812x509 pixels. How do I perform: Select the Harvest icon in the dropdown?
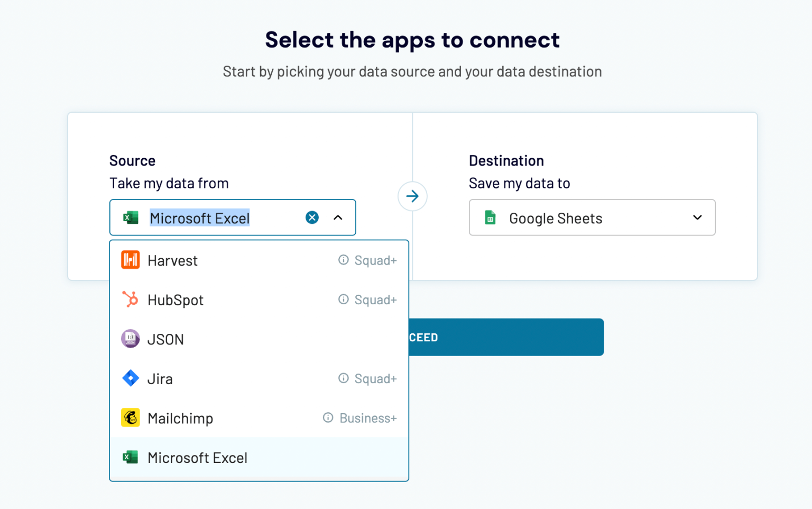coord(130,260)
